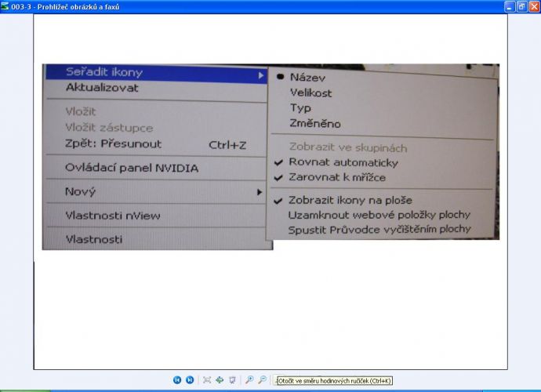Click the bottom 'Vlastnosti' entry

94,239
